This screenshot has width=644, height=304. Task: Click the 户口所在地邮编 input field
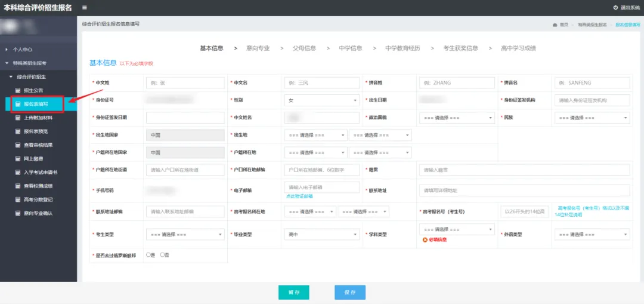(321, 170)
